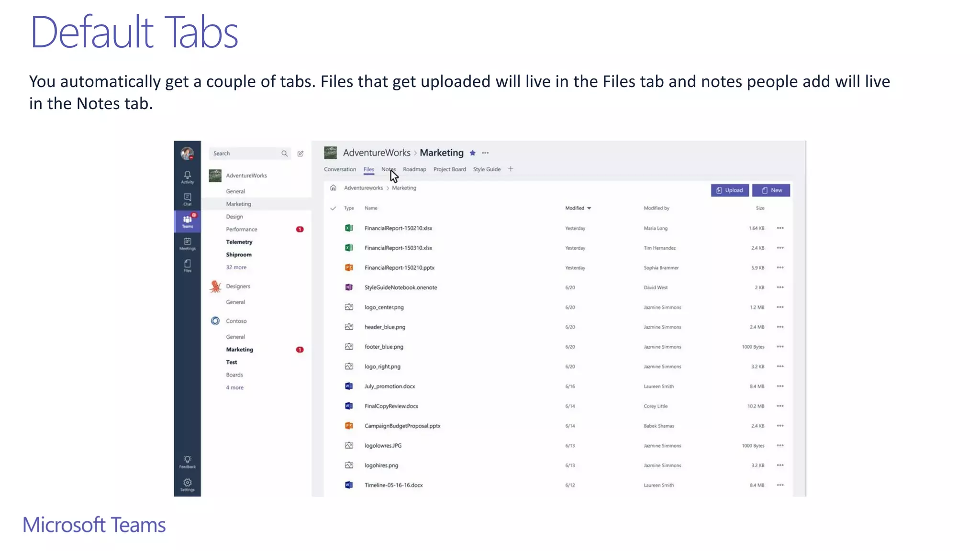Open more options for StyleGuideNotebook.onenote
The width and height of the screenshot is (980, 551).
[780, 287]
